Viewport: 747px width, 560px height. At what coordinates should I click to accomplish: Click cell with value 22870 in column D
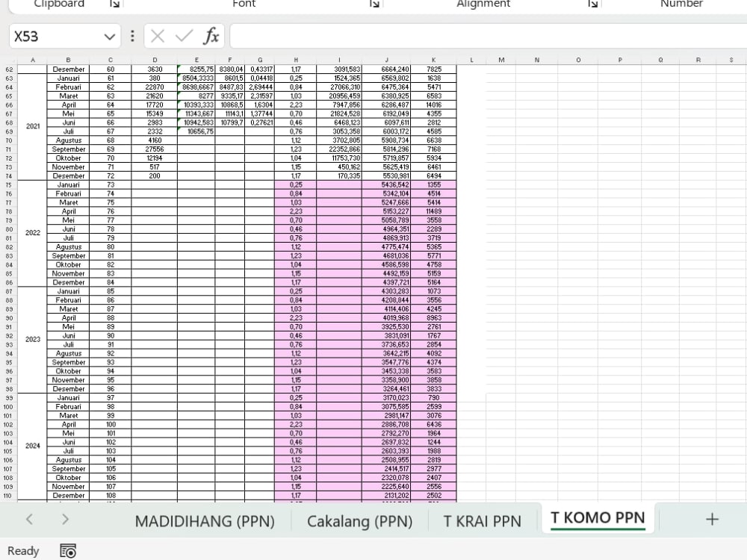pos(155,87)
